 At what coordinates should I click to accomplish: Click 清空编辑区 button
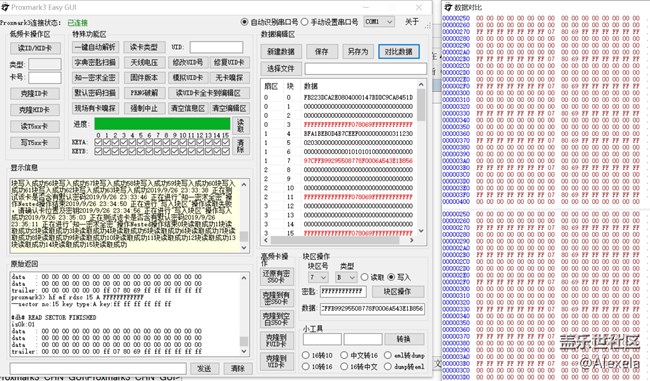pyautogui.click(x=229, y=108)
